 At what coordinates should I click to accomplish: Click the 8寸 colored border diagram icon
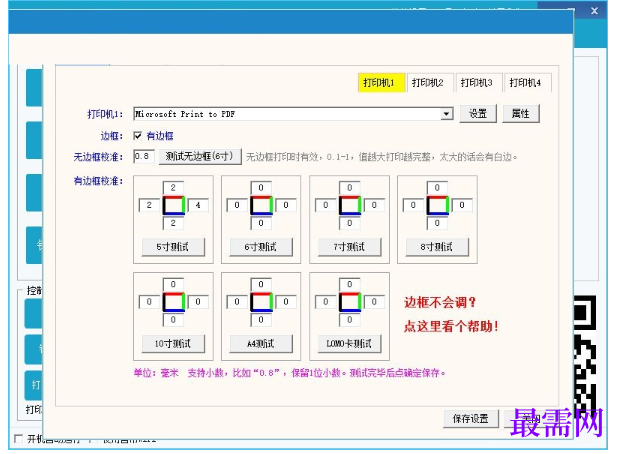(438, 205)
